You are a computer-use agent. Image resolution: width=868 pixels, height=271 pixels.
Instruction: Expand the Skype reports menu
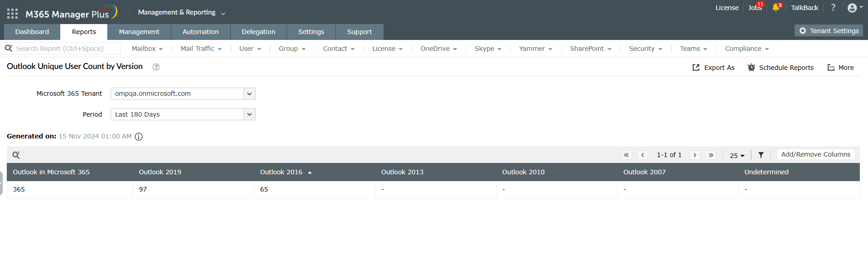pos(488,49)
